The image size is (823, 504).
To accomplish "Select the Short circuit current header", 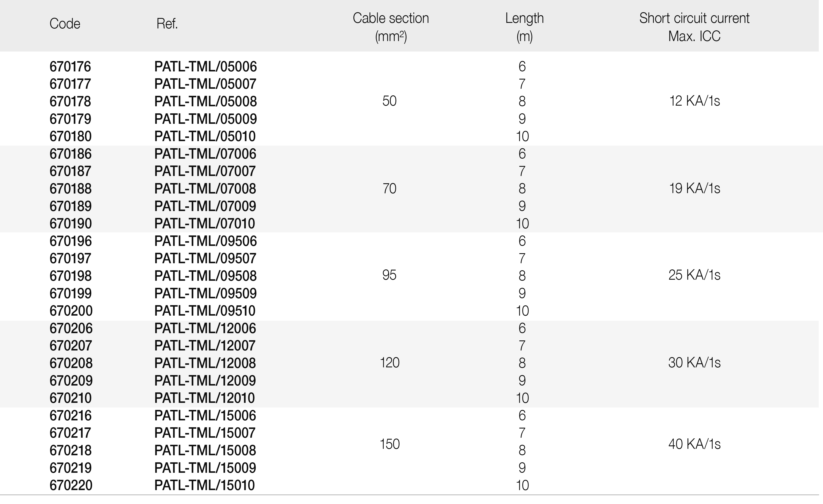I will point(694,27).
